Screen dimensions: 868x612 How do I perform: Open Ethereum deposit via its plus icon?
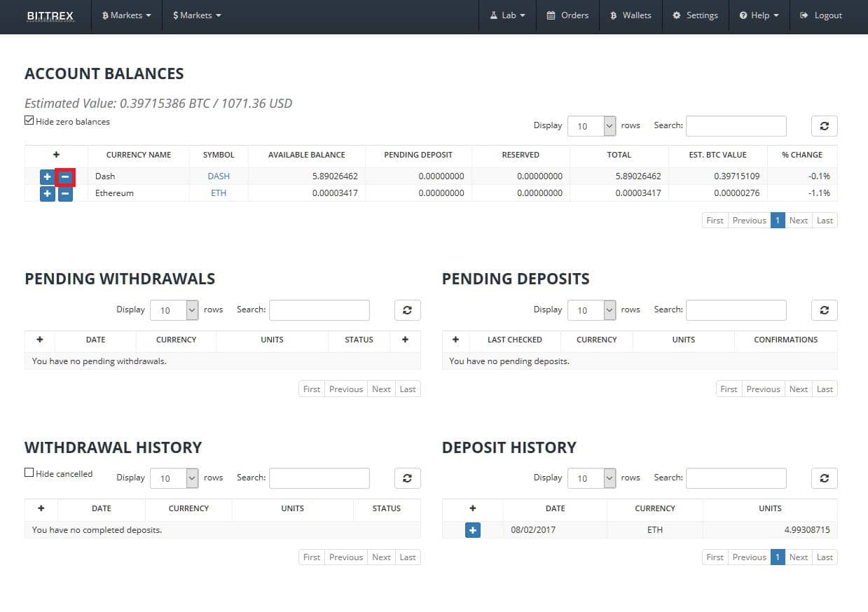47,193
